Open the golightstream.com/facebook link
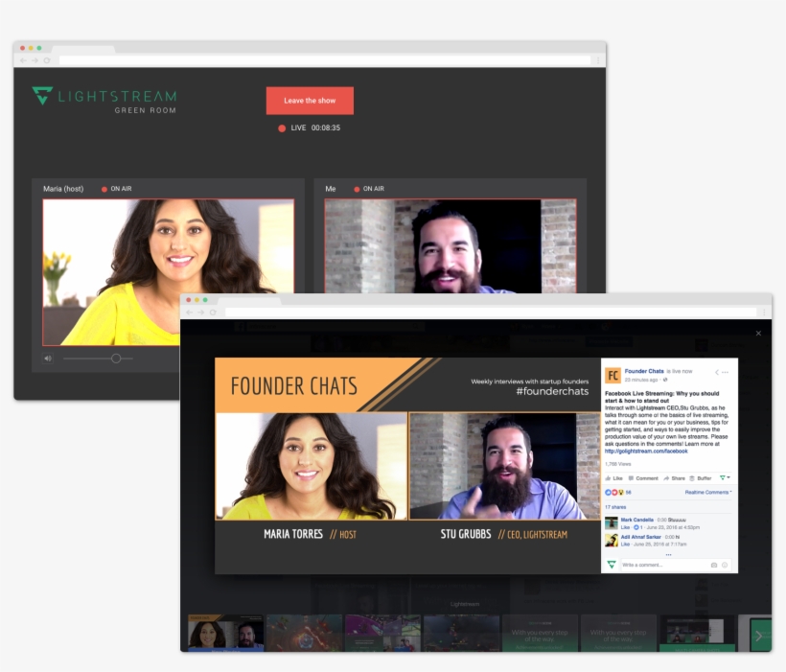Screen dimensions: 786x672 646,452
